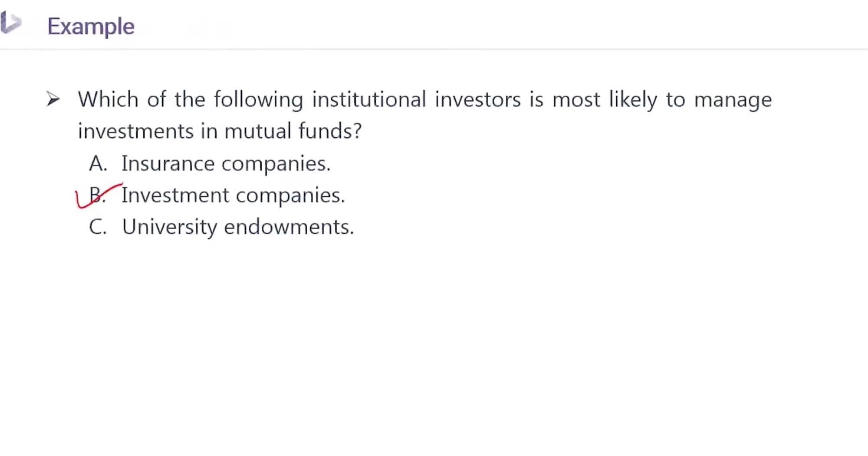Click the word "Insurance" in option A
Image resolution: width=868 pixels, height=456 pixels.
(168, 164)
